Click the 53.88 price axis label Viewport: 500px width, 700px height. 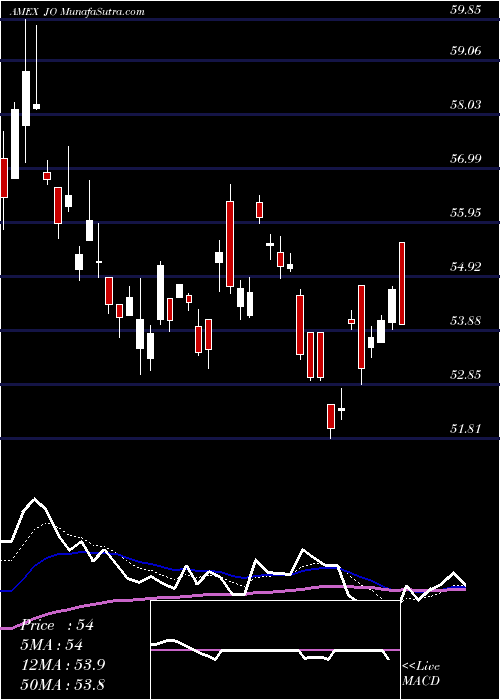(466, 321)
